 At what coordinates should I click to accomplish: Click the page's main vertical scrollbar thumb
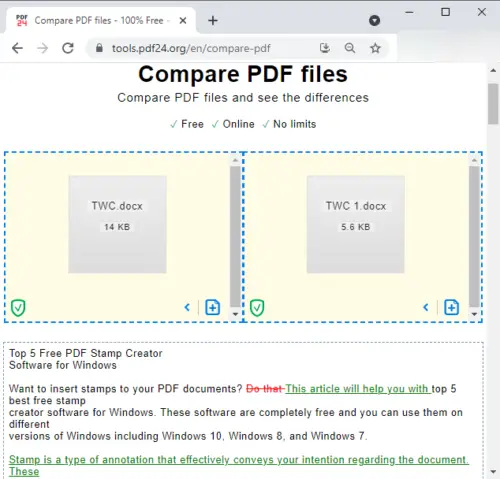pyautogui.click(x=493, y=104)
